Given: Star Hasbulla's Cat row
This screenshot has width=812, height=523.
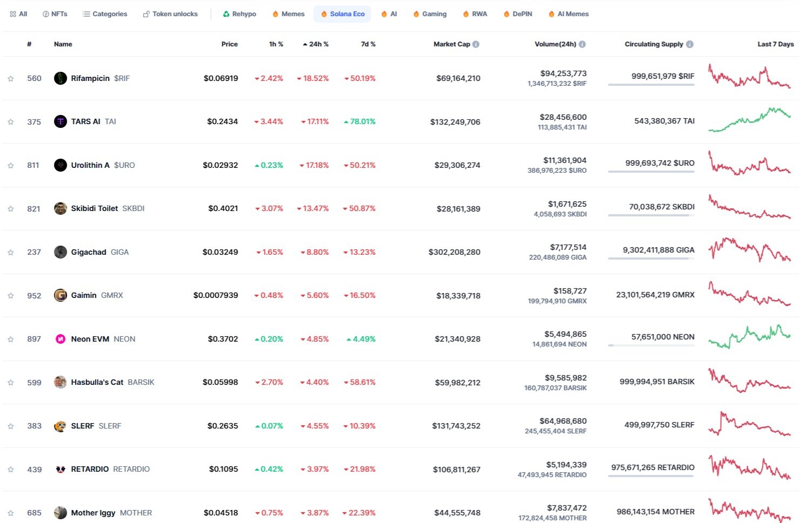Looking at the screenshot, I should (11, 383).
